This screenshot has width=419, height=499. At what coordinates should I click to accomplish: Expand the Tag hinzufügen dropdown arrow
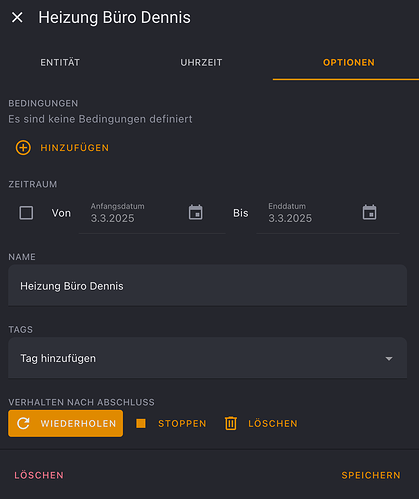click(x=389, y=359)
